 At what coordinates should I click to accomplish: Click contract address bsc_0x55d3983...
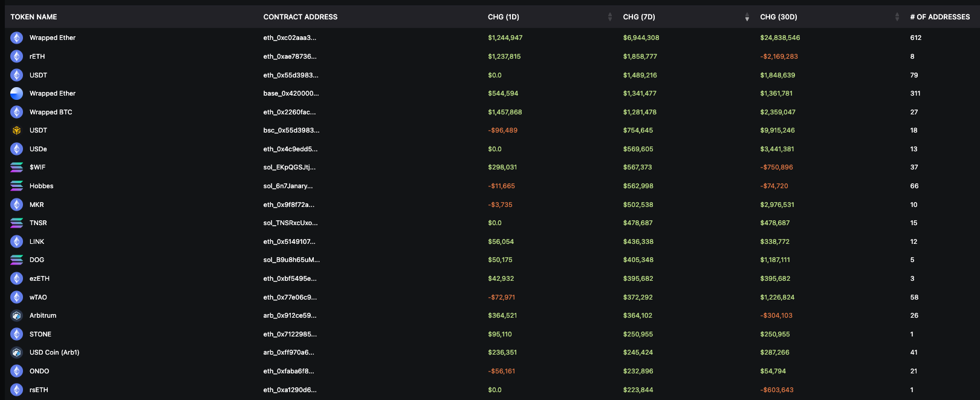click(x=291, y=130)
